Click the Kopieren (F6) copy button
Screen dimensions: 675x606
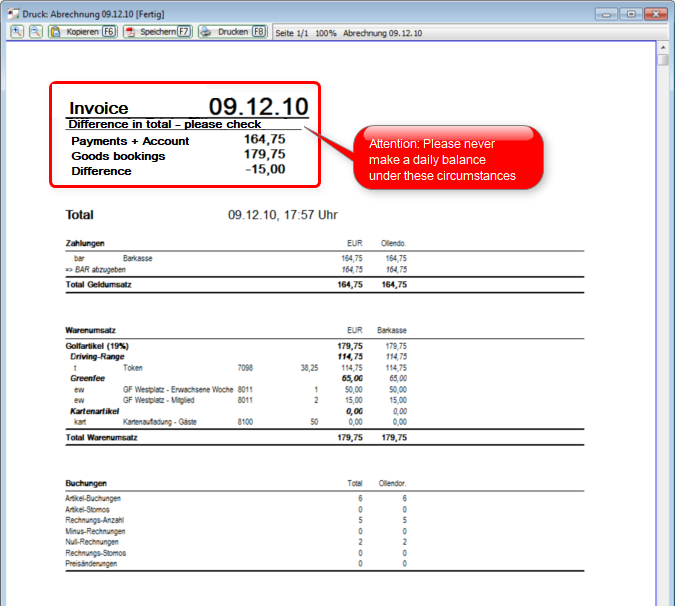pyautogui.click(x=83, y=32)
